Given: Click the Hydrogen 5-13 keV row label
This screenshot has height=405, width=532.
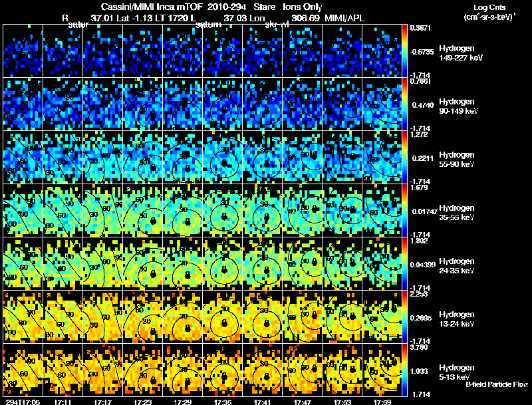Looking at the screenshot, I should (457, 372).
